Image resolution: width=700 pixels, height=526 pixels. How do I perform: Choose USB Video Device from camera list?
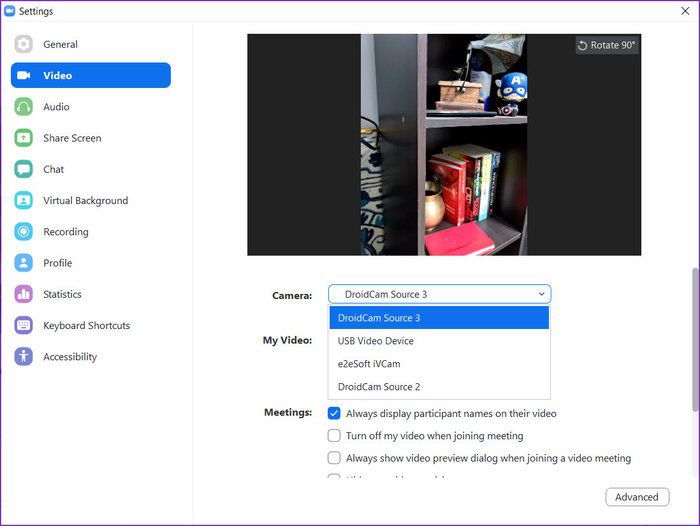pyautogui.click(x=439, y=341)
